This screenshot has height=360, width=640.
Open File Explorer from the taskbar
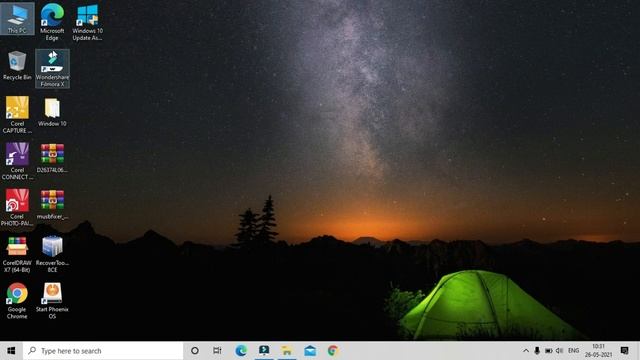coord(287,351)
